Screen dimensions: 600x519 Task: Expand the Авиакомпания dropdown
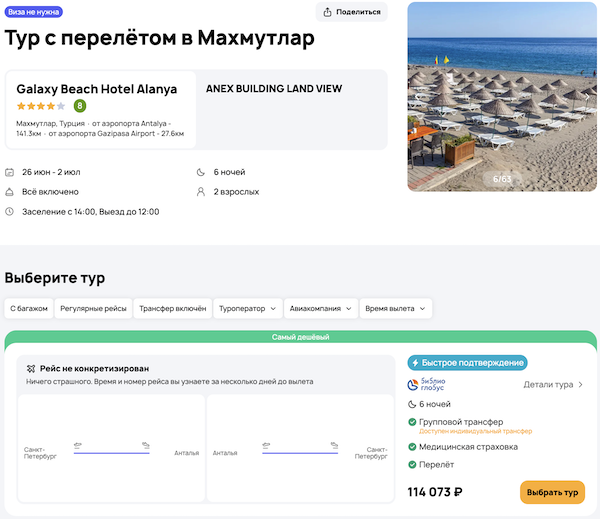pos(320,309)
